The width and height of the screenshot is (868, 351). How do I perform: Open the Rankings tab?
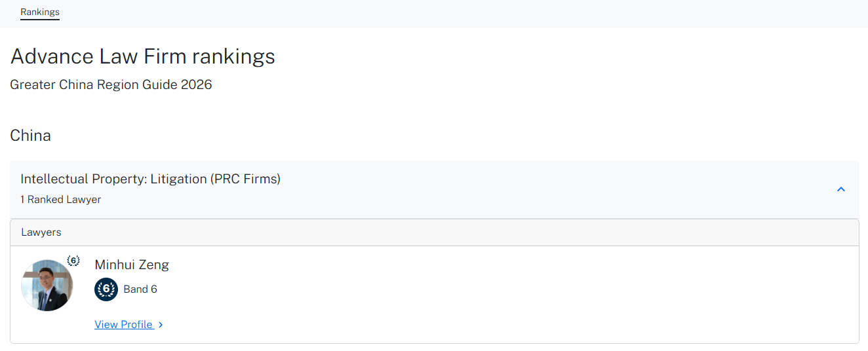39,12
